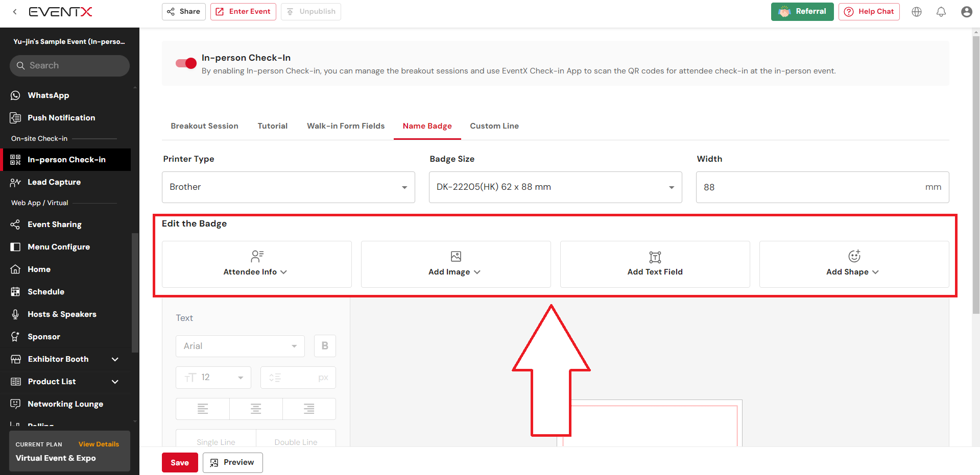Align text to the left
The width and height of the screenshot is (980, 475).
pos(203,409)
